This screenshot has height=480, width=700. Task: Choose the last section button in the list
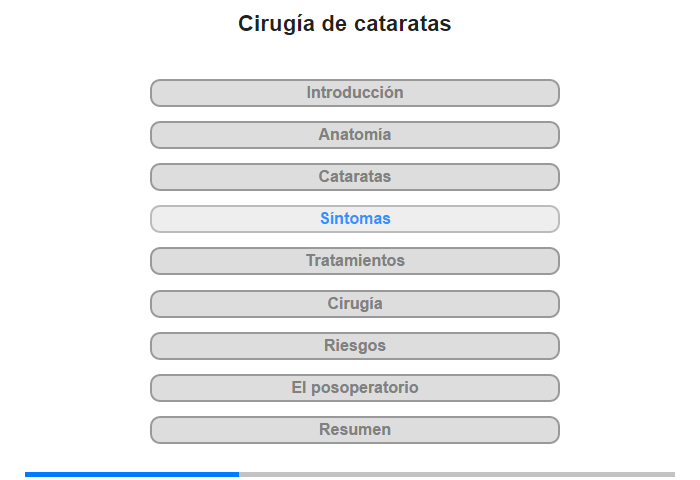pyautogui.click(x=354, y=430)
